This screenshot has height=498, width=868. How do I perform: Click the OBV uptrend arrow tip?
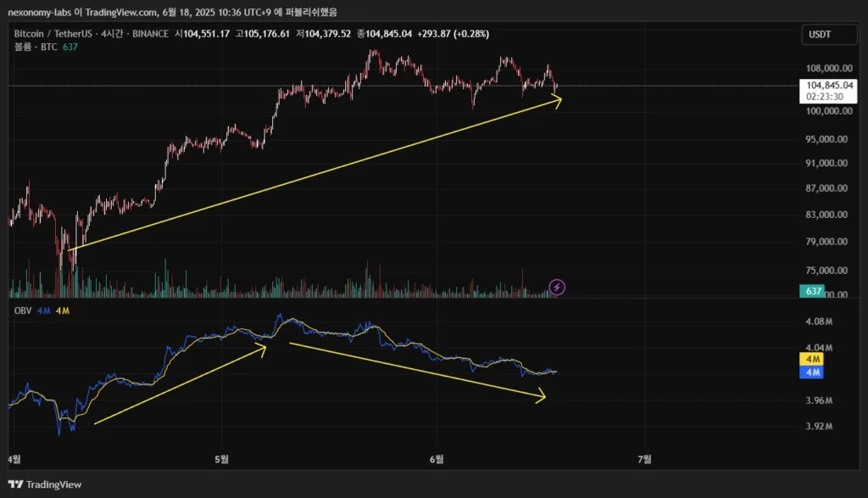265,344
